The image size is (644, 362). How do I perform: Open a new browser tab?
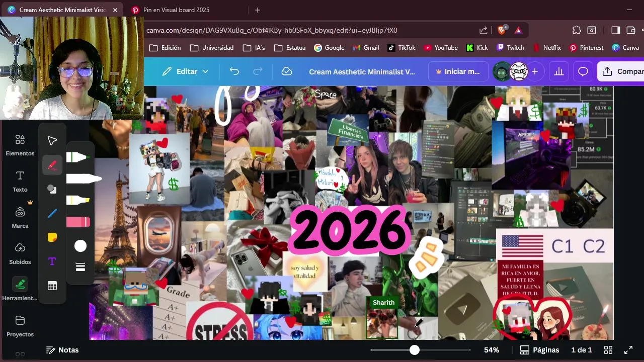pyautogui.click(x=258, y=10)
